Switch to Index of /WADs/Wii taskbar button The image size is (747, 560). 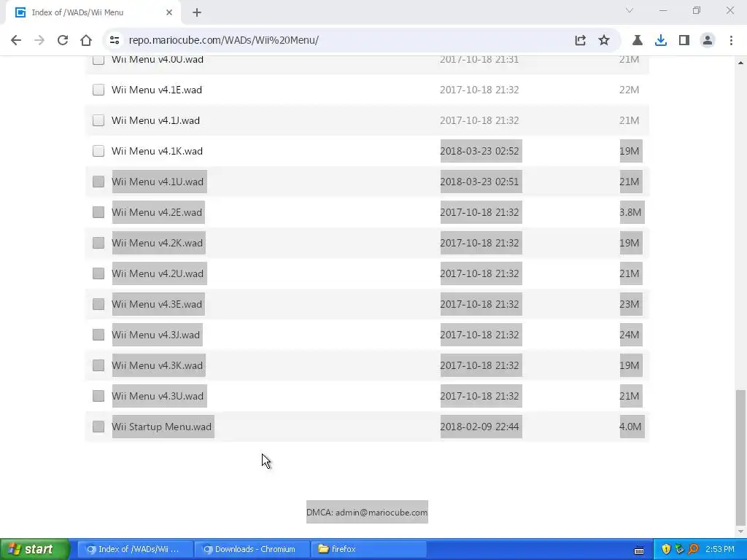click(135, 549)
